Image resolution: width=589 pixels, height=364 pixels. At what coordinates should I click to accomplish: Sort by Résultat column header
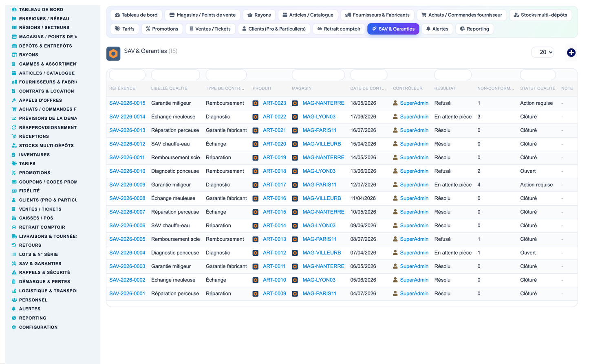[x=445, y=88]
